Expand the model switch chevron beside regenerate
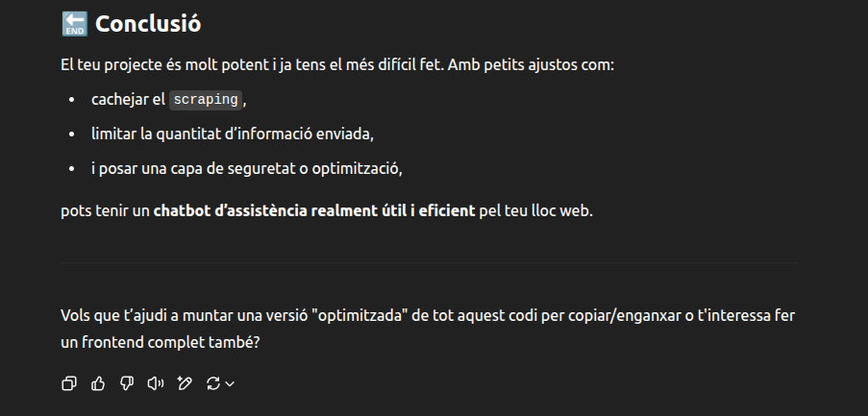 [x=230, y=384]
